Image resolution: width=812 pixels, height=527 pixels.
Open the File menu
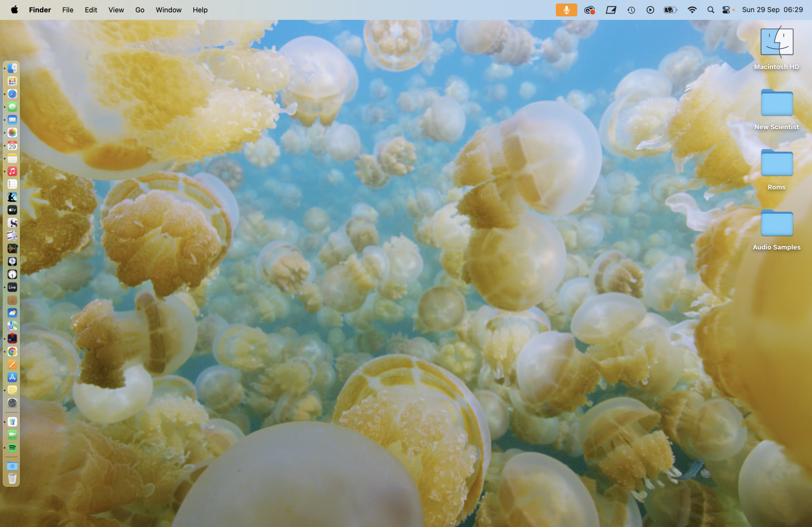[x=68, y=10]
